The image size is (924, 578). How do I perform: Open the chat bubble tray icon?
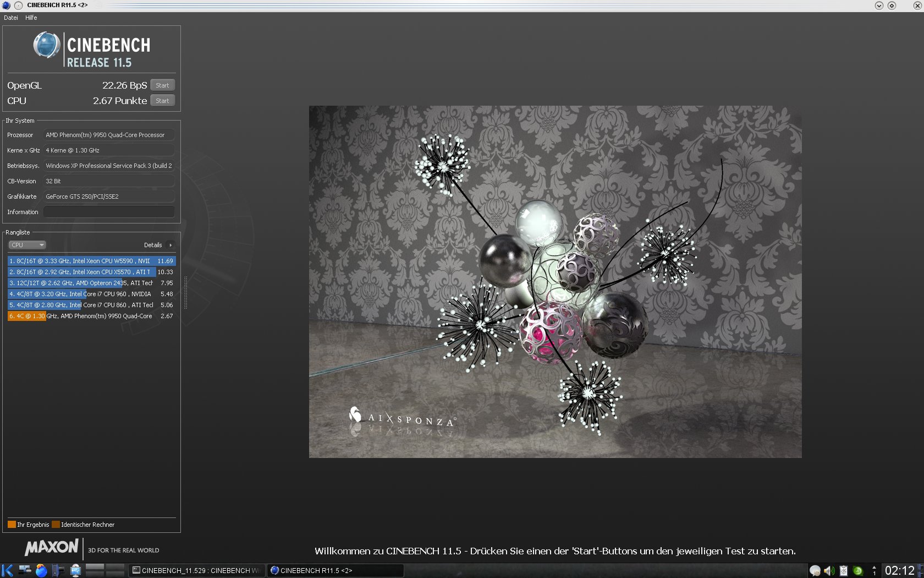[x=815, y=571]
